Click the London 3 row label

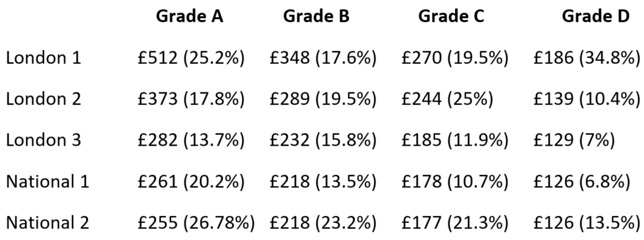pyautogui.click(x=43, y=140)
